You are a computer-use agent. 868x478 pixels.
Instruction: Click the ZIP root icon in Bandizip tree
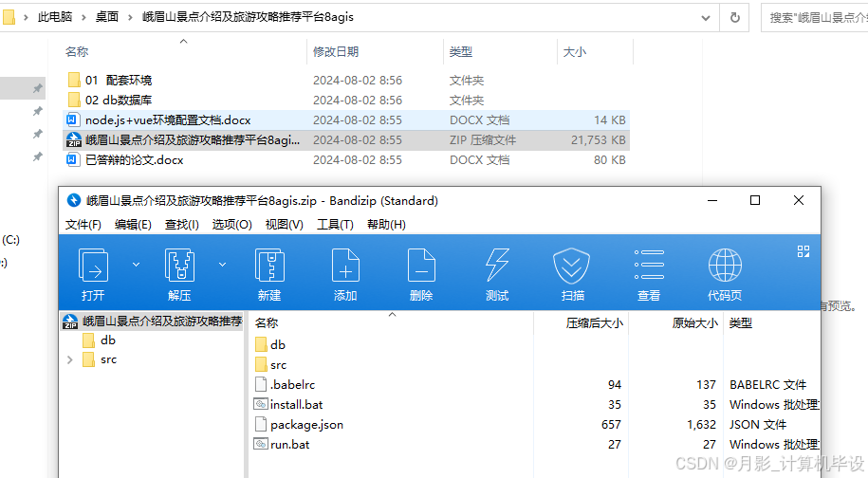[x=70, y=322]
